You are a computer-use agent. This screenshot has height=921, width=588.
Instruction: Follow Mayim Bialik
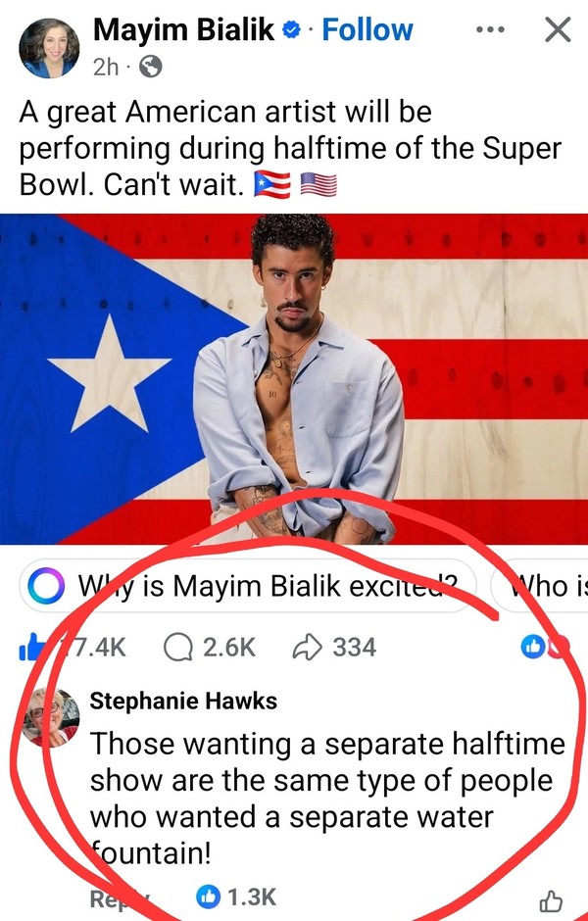pyautogui.click(x=367, y=30)
